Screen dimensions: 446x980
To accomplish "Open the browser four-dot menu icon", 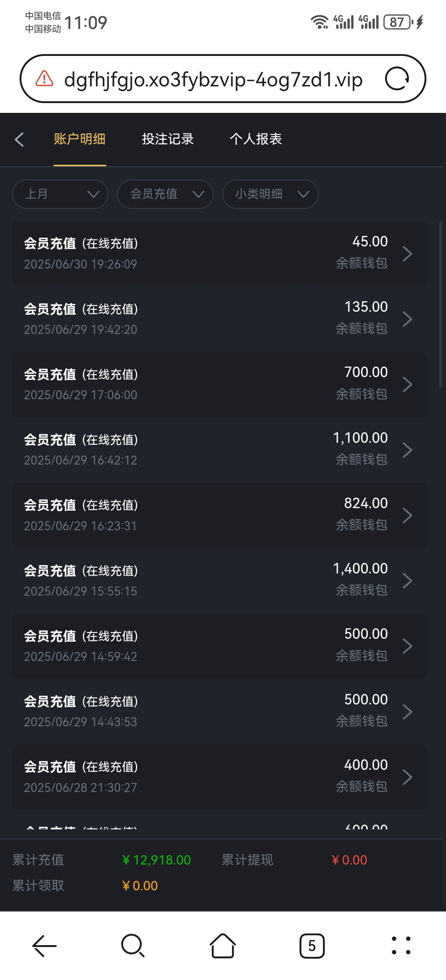I will pos(401,946).
